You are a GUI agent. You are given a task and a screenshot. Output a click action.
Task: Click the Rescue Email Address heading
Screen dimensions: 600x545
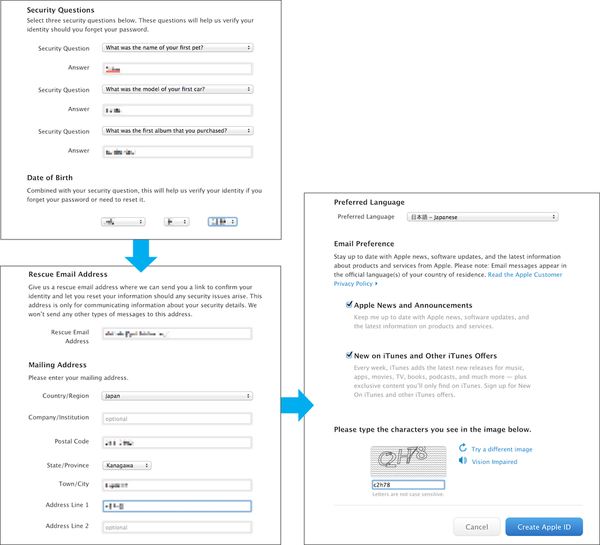(x=68, y=274)
